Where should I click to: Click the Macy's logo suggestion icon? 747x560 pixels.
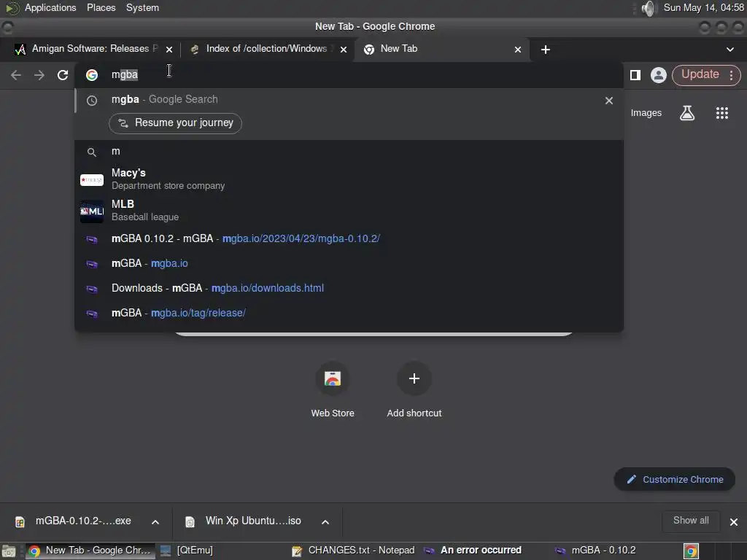point(92,179)
